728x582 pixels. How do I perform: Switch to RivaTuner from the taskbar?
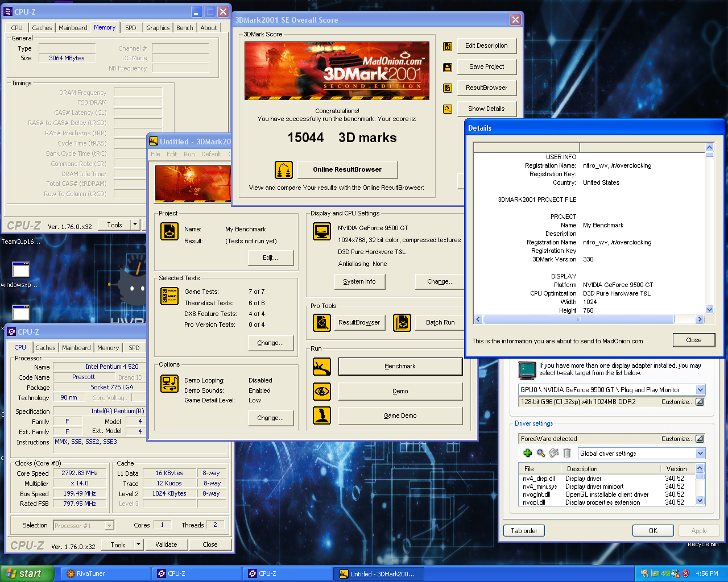105,573
